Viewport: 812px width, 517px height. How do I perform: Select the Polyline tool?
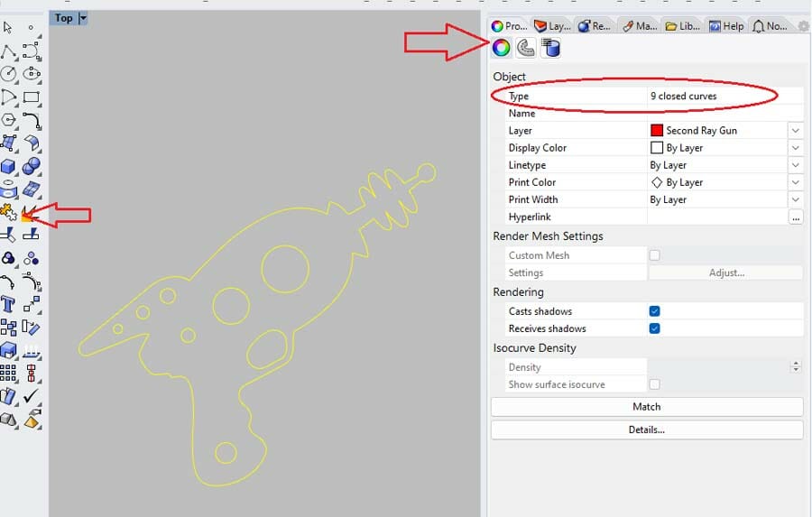(8, 51)
